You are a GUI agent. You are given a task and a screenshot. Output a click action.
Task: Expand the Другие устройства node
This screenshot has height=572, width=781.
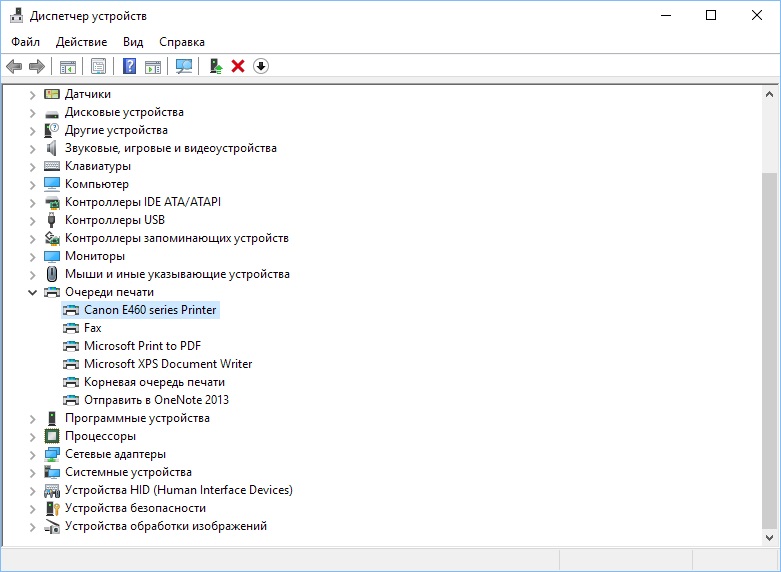coord(32,131)
